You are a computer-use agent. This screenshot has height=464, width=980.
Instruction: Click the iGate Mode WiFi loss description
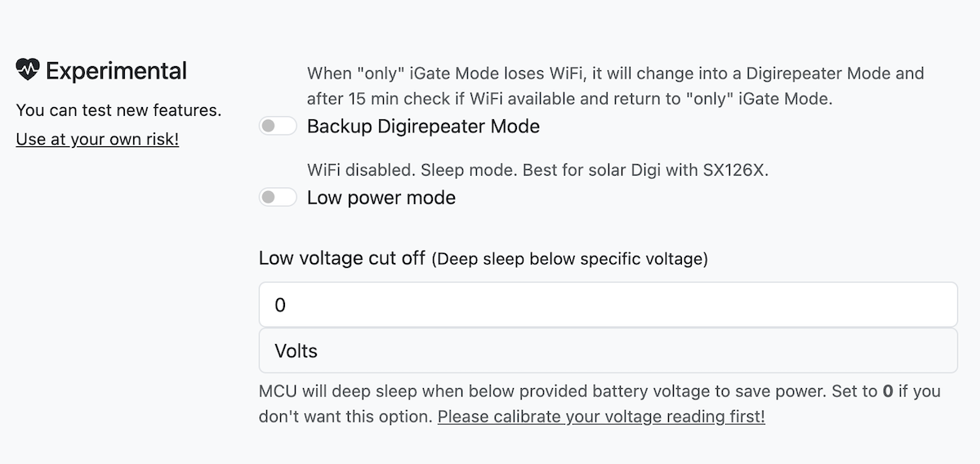[x=615, y=74]
